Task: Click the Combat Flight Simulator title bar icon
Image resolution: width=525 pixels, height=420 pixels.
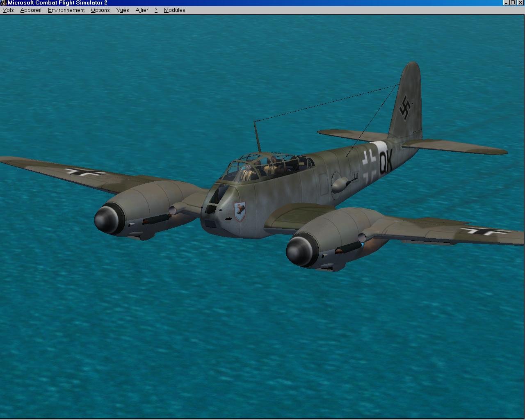Action: tap(4, 3)
